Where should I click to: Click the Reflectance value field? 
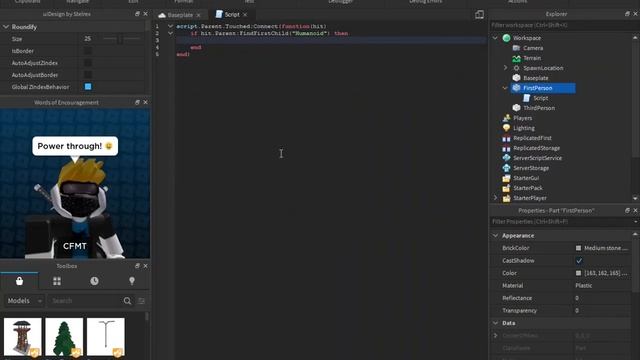pyautogui.click(x=602, y=298)
